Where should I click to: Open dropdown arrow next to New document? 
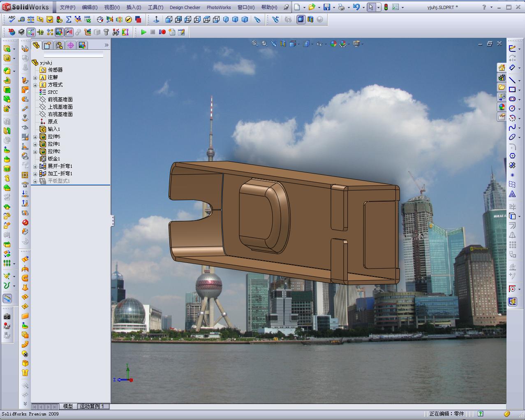click(304, 7)
